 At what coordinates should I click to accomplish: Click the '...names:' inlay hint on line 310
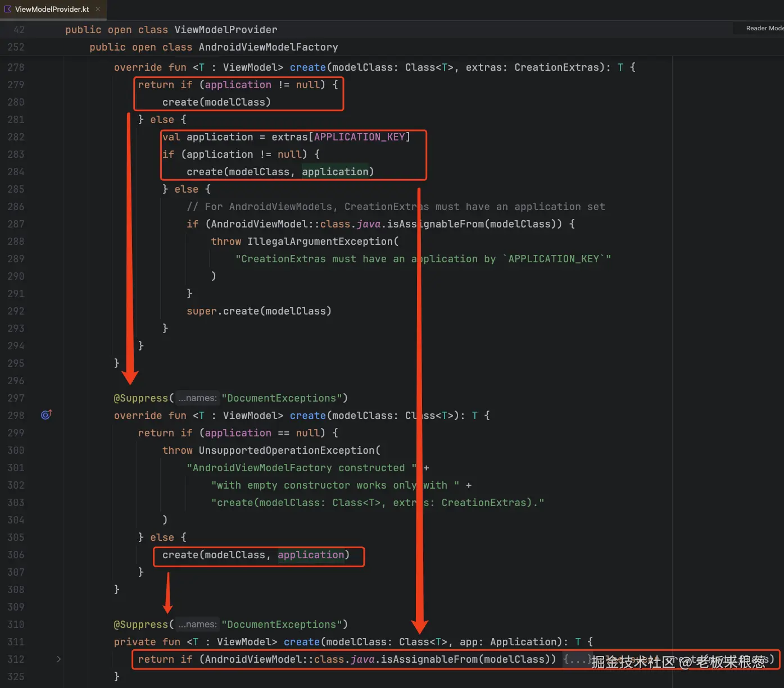coord(197,625)
